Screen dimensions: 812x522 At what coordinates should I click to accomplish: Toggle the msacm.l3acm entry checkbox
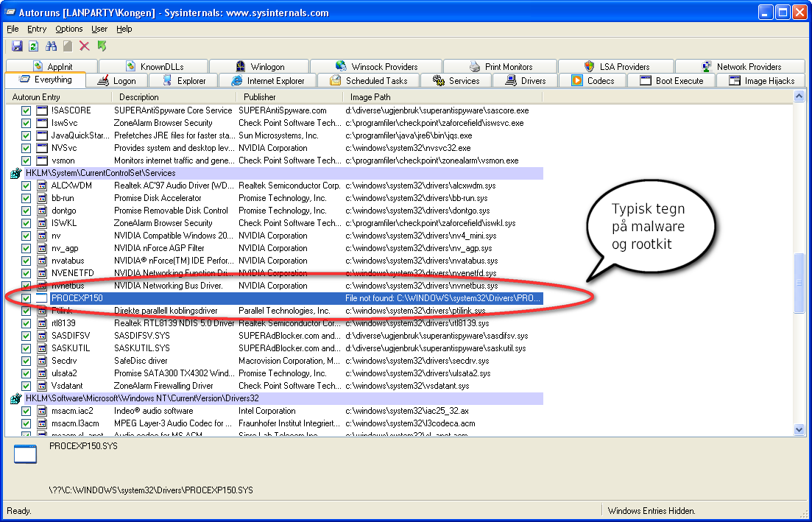[x=26, y=423]
